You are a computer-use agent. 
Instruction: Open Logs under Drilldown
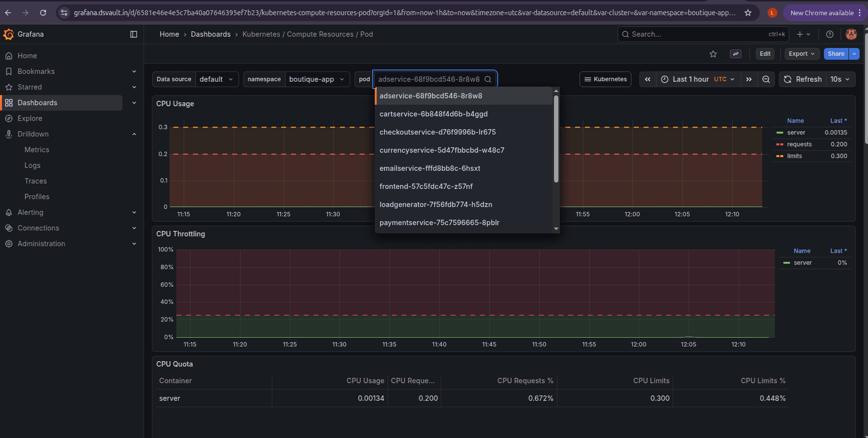(32, 165)
